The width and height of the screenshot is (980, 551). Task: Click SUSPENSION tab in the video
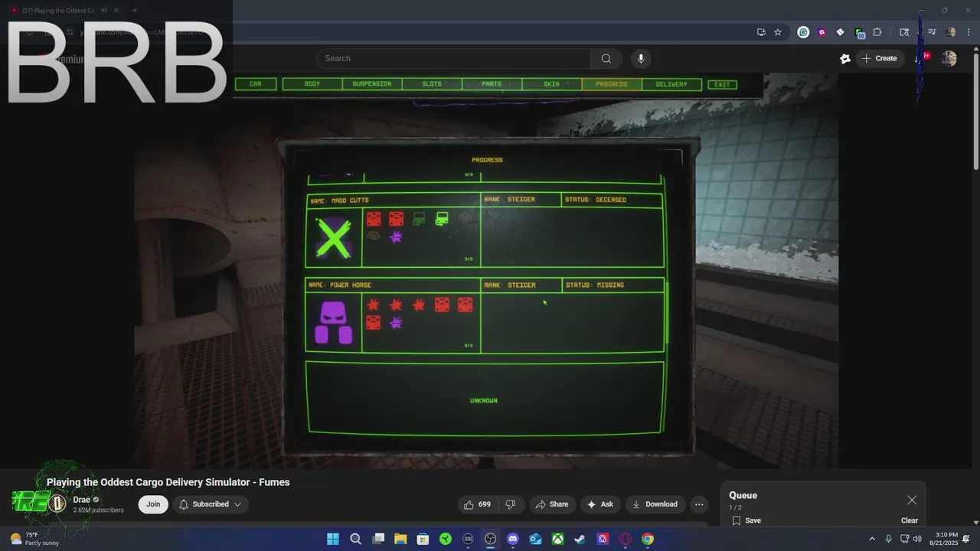372,84
